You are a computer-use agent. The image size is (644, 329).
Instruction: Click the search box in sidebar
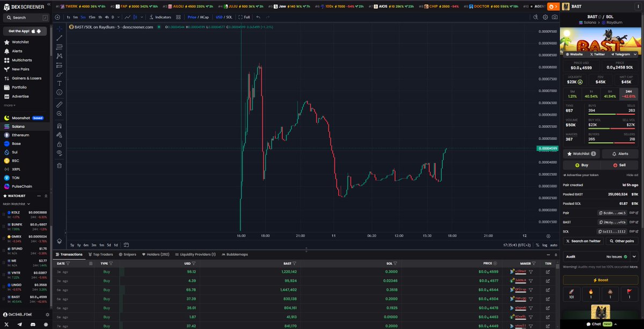[26, 18]
